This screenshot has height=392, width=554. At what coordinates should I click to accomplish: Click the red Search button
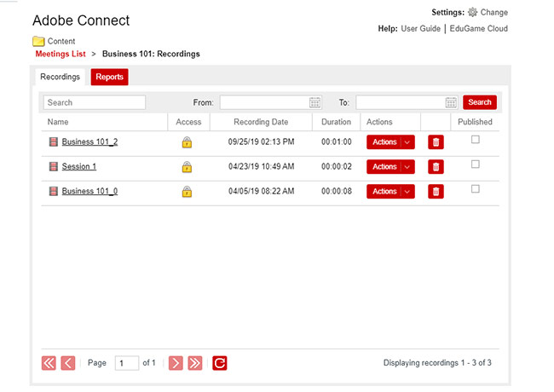tap(480, 102)
